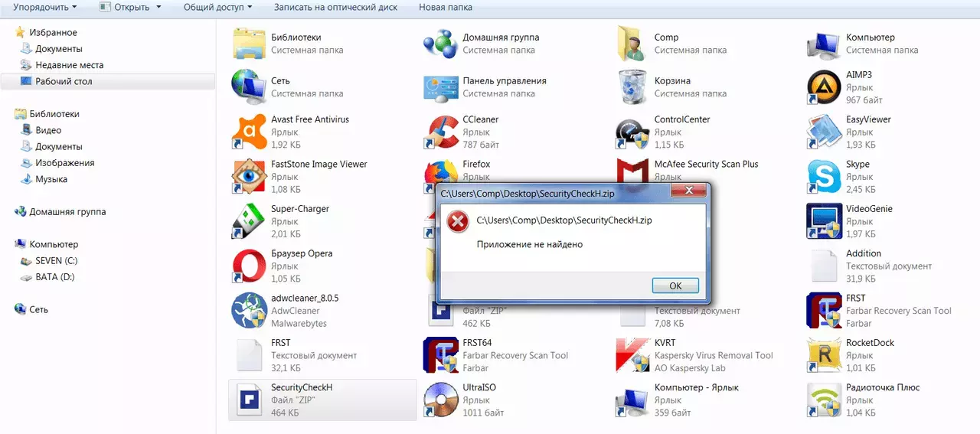Select Домашняя группа in sidebar
The width and height of the screenshot is (980, 434).
[x=67, y=212]
